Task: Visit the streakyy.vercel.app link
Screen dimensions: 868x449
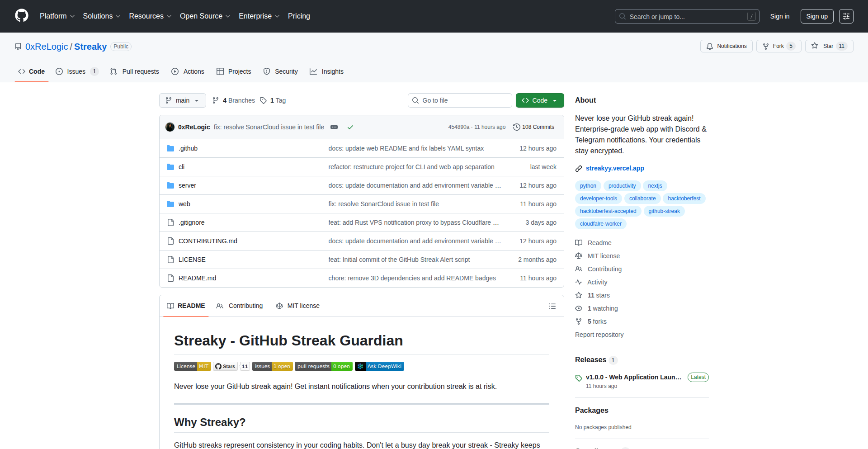Action: [615, 168]
